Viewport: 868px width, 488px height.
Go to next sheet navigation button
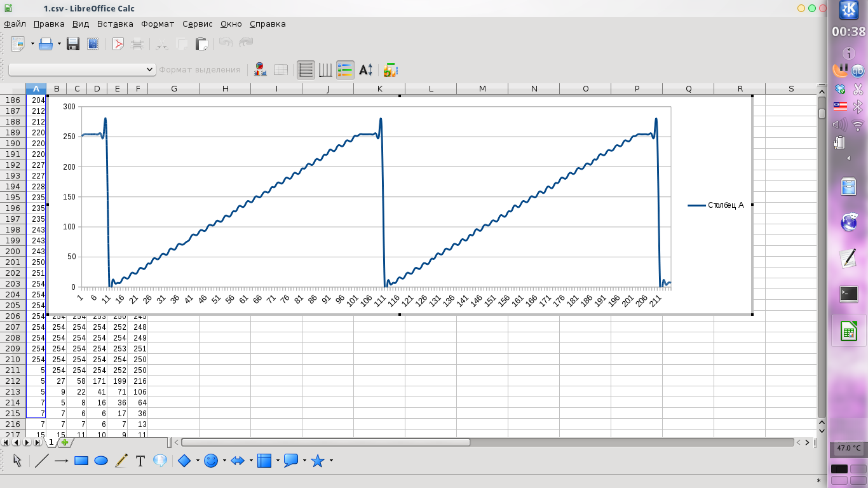pyautogui.click(x=27, y=442)
